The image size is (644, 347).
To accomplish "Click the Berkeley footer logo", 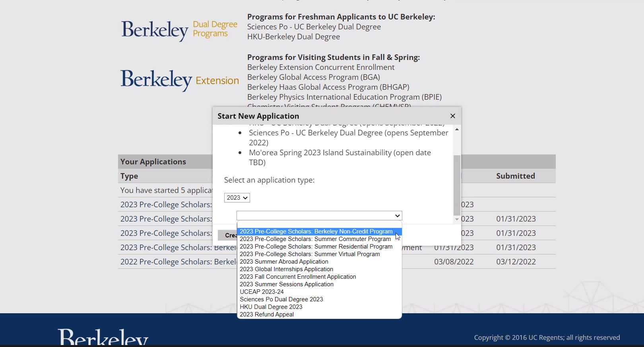I will [x=103, y=337].
